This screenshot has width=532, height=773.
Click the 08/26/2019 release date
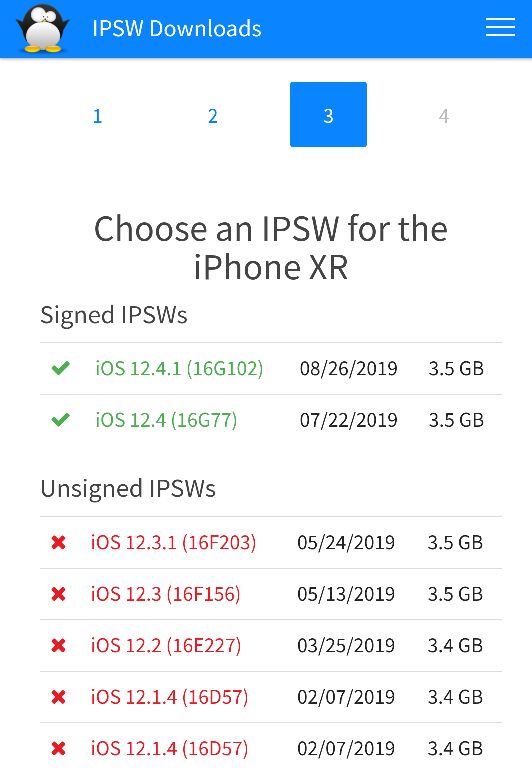coord(349,369)
